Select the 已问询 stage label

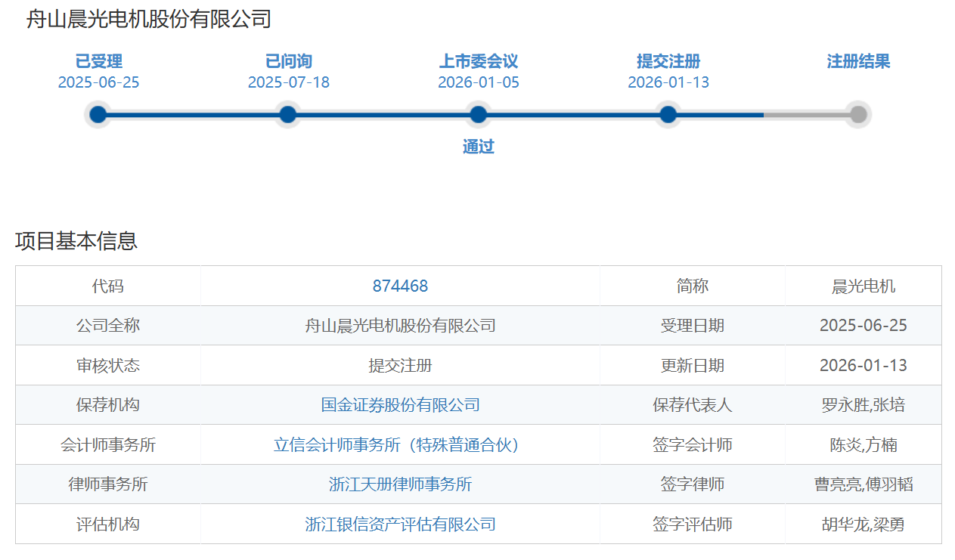(x=288, y=61)
